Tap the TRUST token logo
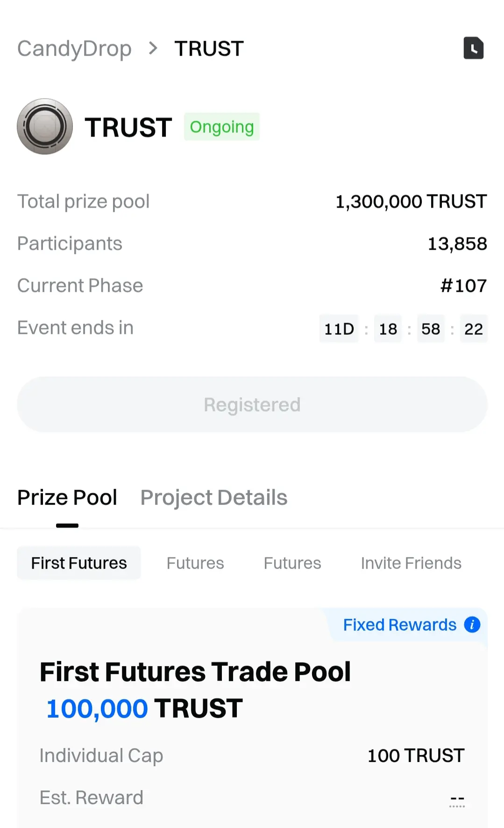 tap(45, 126)
